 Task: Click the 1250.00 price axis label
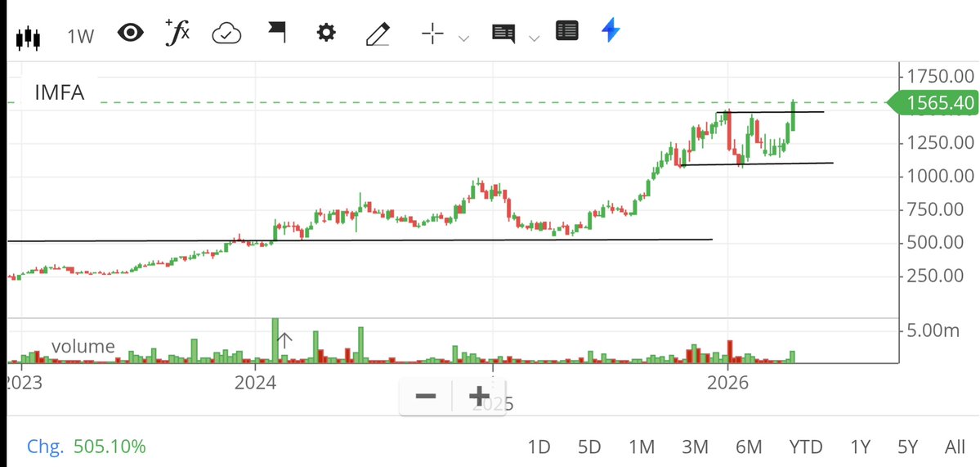point(941,142)
